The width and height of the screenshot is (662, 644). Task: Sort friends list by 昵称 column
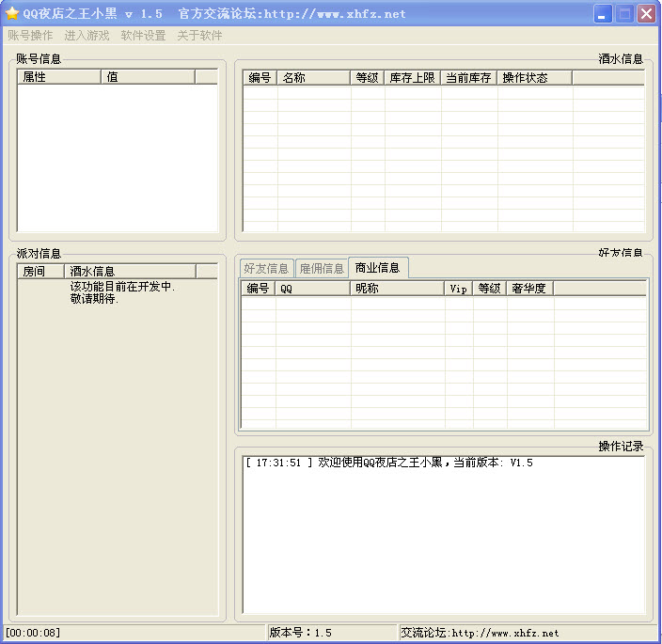click(397, 289)
